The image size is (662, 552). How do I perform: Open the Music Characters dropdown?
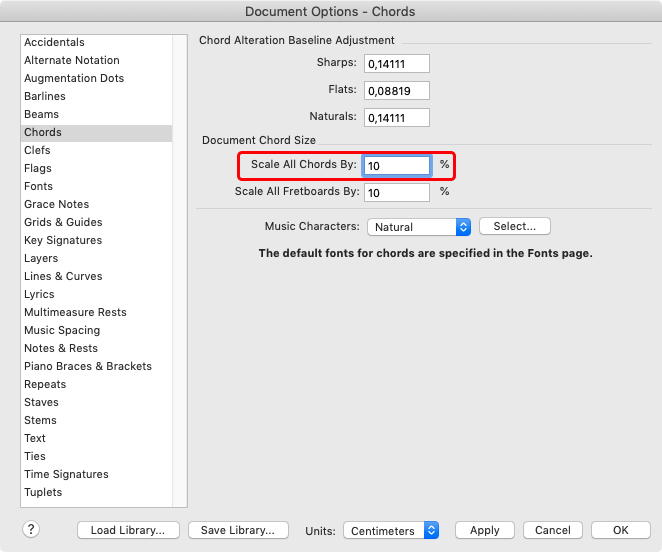tap(418, 227)
